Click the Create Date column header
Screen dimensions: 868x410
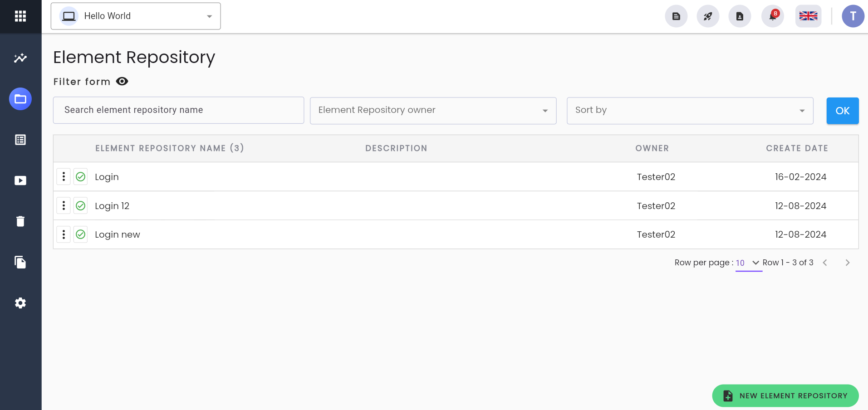pyautogui.click(x=797, y=148)
